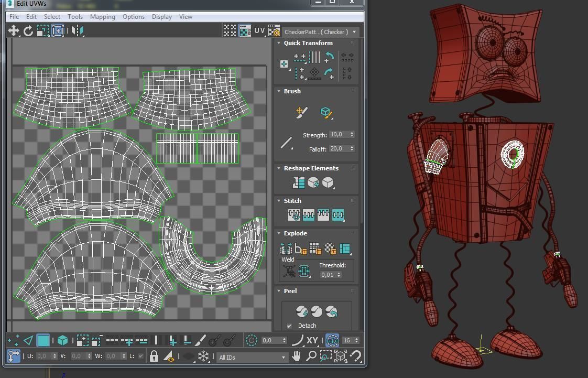Click the XY soft selection space button
Image resolution: width=588 pixels, height=378 pixels.
[x=312, y=340]
